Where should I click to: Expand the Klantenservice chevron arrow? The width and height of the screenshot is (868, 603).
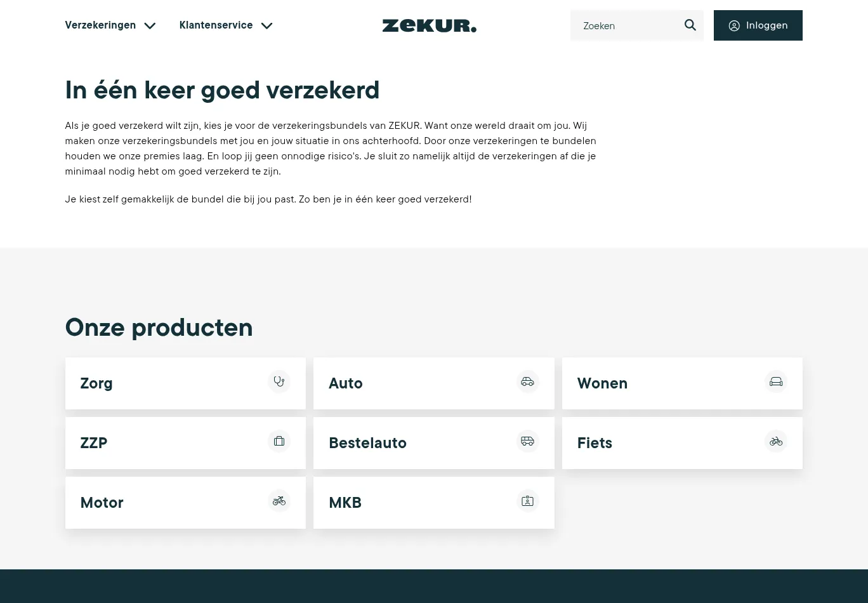click(266, 26)
